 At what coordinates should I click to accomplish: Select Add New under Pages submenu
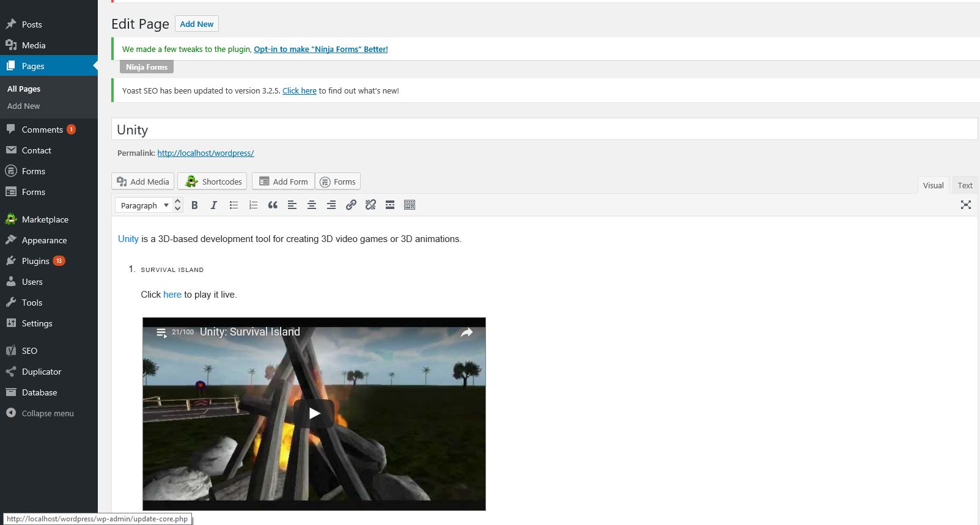point(24,106)
